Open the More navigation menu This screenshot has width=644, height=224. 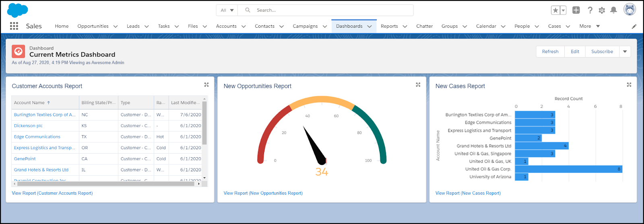590,26
